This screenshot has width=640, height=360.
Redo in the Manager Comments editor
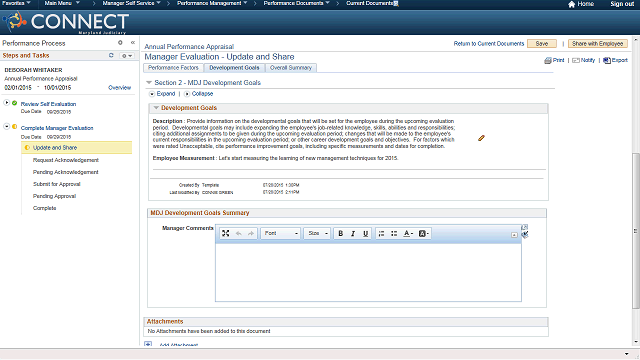pyautogui.click(x=251, y=233)
